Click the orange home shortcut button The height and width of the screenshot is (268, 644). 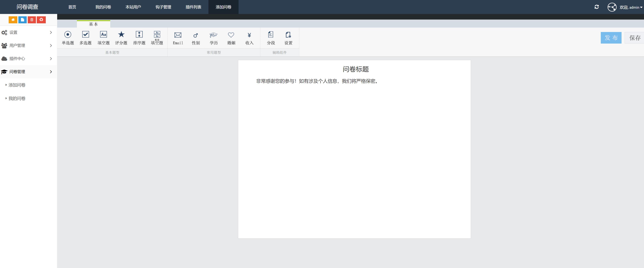13,20
